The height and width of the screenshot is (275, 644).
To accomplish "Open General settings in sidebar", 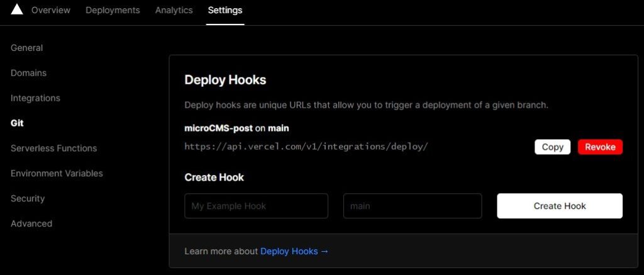I will (26, 48).
